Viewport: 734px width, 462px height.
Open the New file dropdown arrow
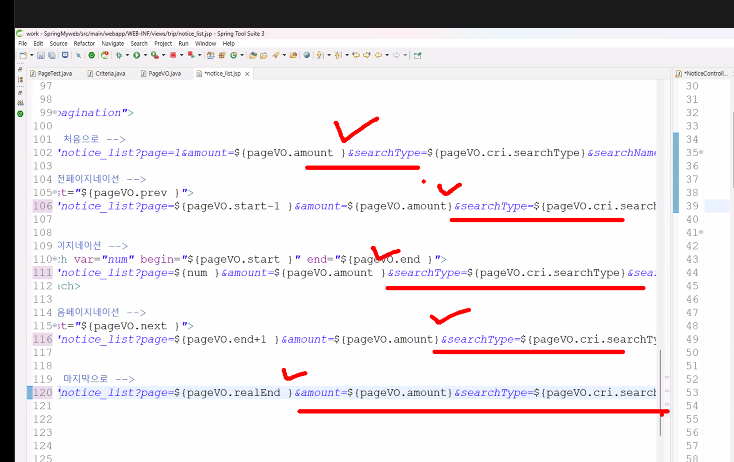tap(32, 55)
